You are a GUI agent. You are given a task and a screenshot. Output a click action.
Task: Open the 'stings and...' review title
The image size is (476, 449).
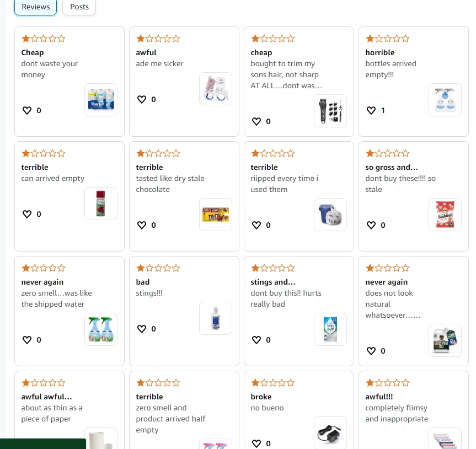coord(273,282)
